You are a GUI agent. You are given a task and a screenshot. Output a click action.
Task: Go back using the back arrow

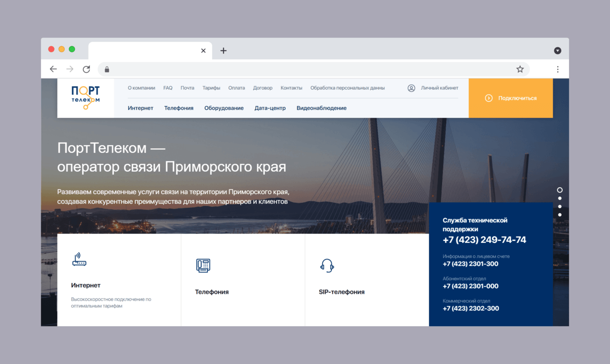[x=53, y=69]
